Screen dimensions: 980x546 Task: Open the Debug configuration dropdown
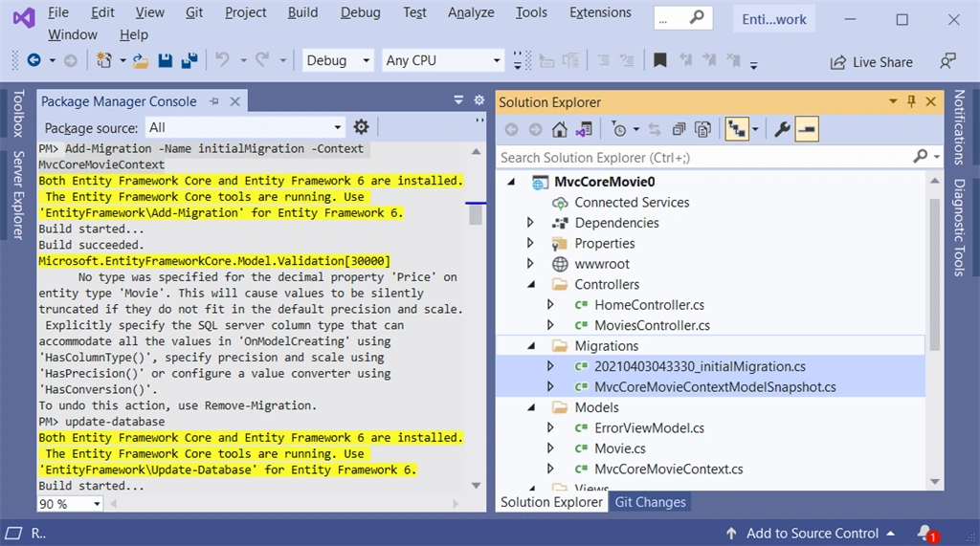(x=338, y=60)
